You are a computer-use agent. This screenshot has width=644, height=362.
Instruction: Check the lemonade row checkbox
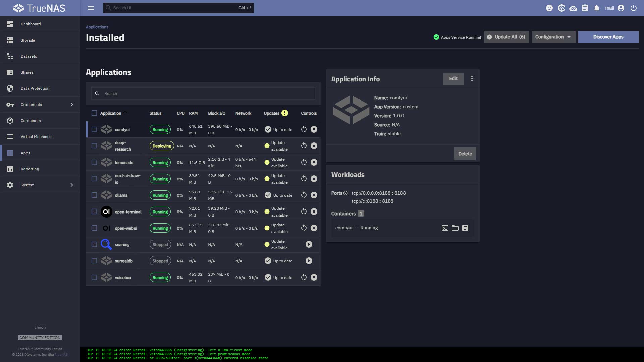(x=94, y=162)
